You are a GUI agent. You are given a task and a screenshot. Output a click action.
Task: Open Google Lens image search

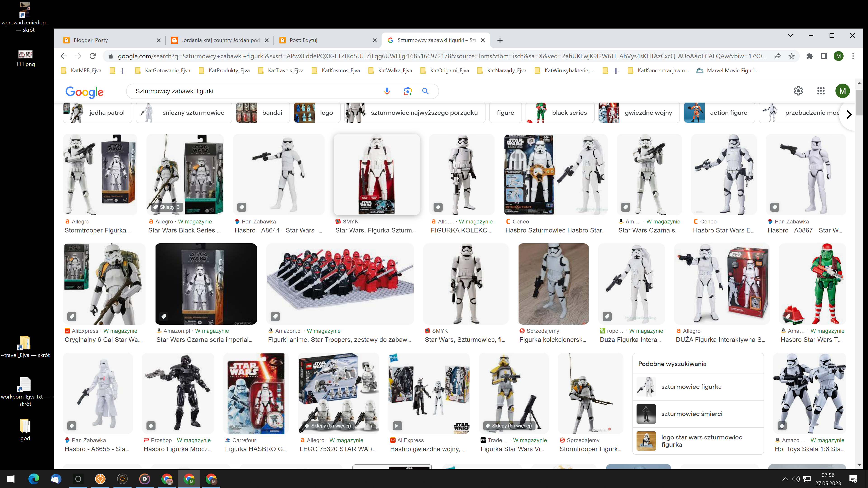[x=407, y=91]
